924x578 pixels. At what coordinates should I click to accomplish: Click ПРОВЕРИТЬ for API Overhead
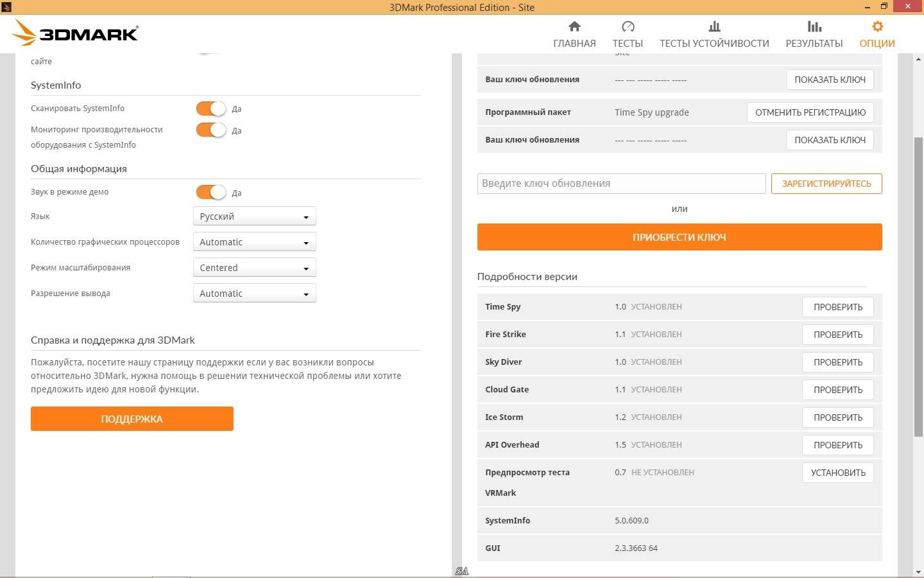tap(838, 445)
